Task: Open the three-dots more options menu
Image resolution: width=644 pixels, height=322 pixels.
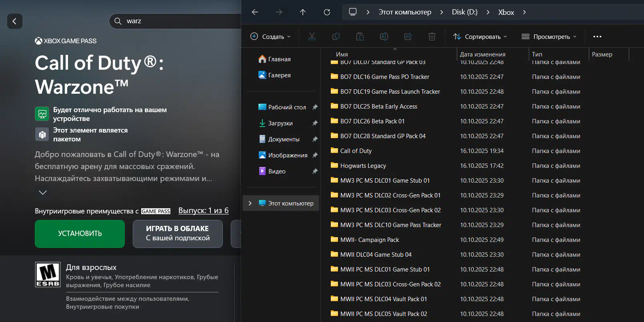Action: pyautogui.click(x=597, y=36)
